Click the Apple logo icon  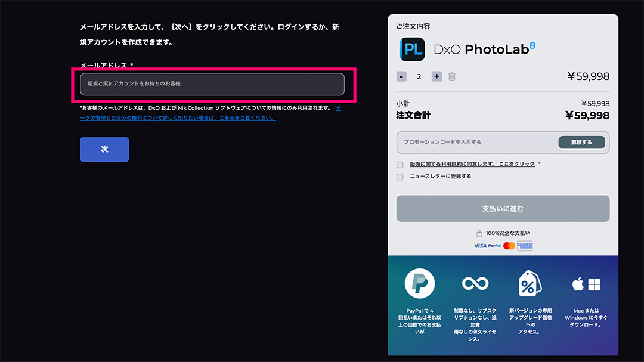(578, 284)
